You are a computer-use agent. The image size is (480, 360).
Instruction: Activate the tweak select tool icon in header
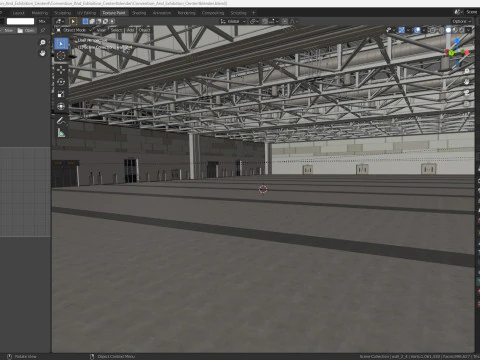point(73,21)
